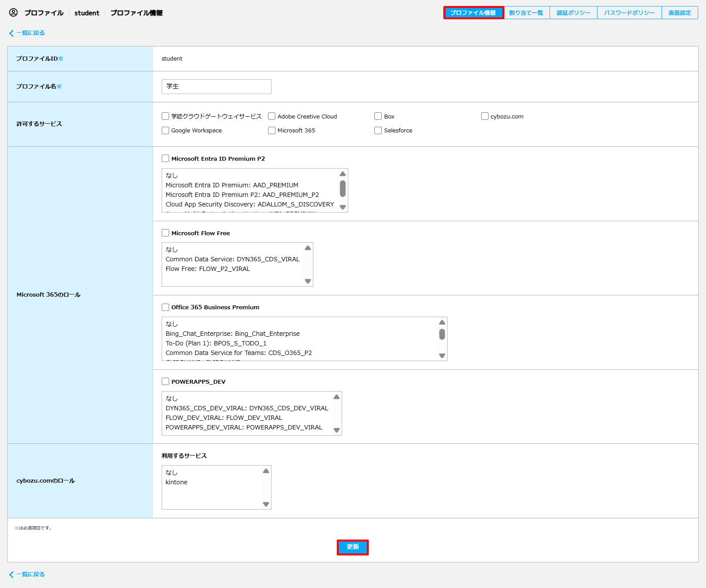Screen dimensions: 706x588
Task: Click the profile user icon in header
Action: (x=14, y=13)
